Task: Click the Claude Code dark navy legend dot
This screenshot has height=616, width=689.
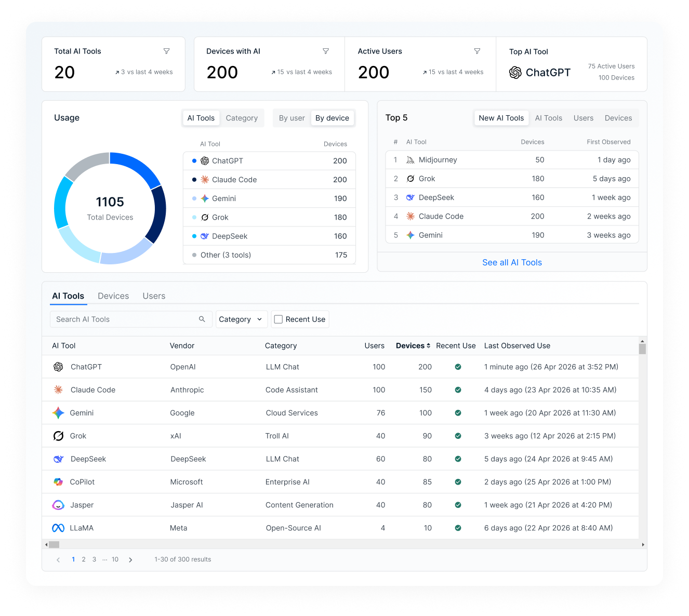Action: pos(194,180)
